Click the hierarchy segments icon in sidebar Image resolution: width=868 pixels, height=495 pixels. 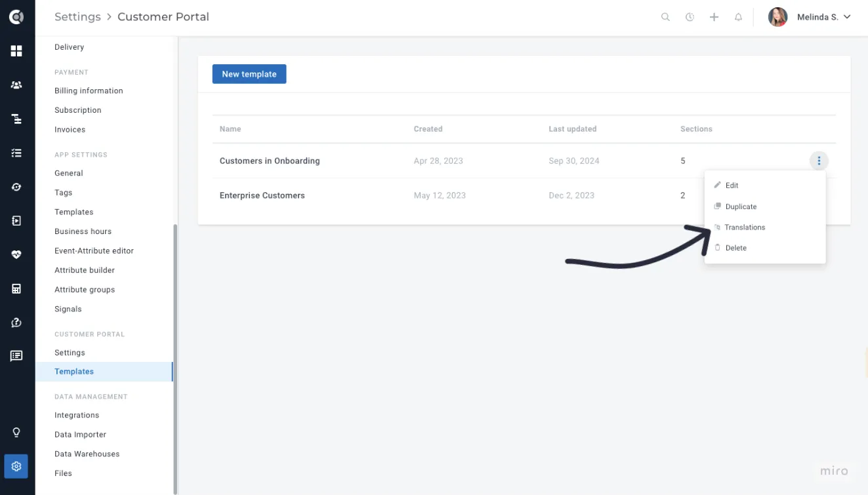pos(16,119)
